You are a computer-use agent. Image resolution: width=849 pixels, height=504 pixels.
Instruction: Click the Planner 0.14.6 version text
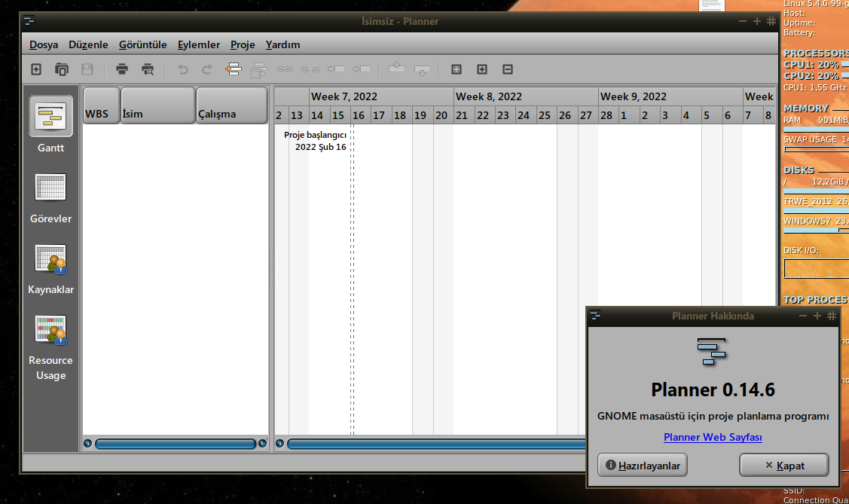click(x=713, y=389)
